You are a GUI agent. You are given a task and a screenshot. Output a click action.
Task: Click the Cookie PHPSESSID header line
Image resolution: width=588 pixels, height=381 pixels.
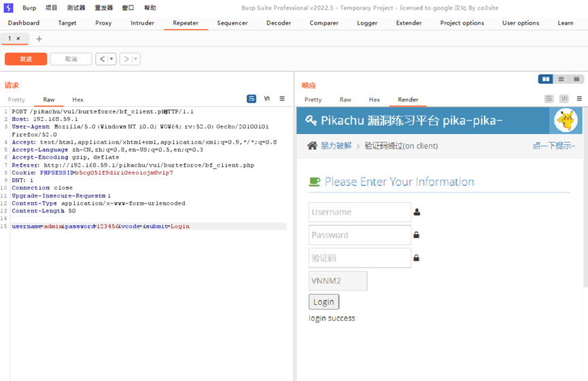click(92, 173)
